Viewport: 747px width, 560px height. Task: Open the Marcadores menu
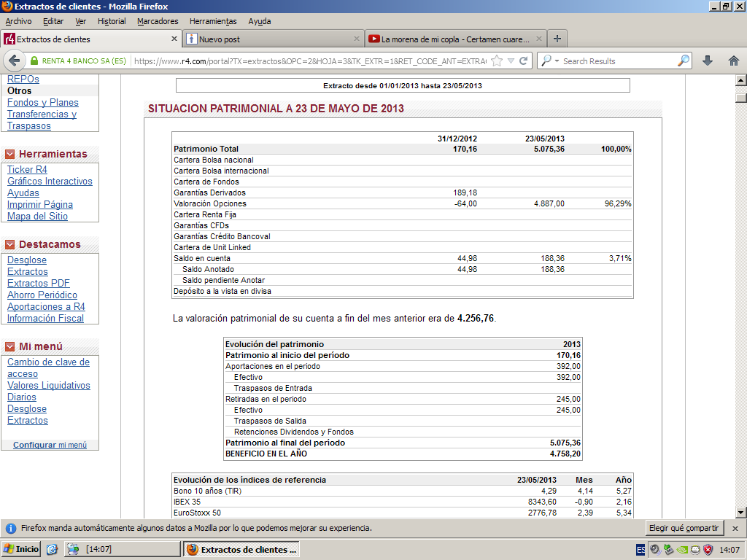click(x=158, y=21)
